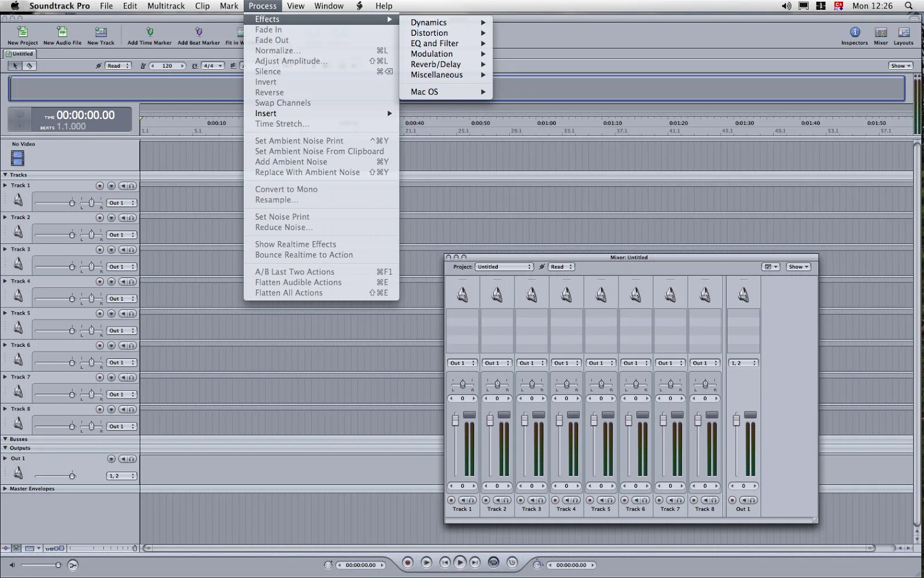Viewport: 924px width, 578px height.
Task: Click the Mixer Track 1 output Out 1 selector
Action: point(462,363)
